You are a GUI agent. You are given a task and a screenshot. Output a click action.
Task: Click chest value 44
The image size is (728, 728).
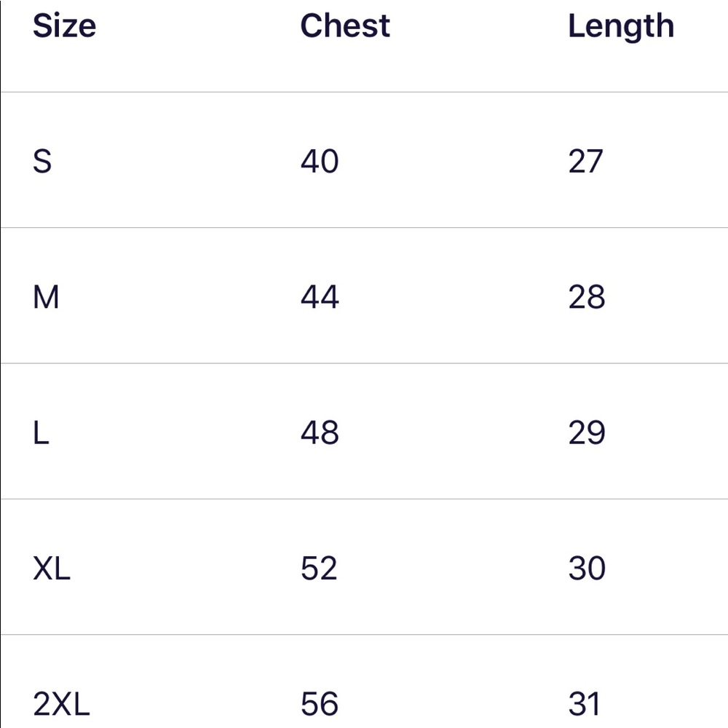320,297
